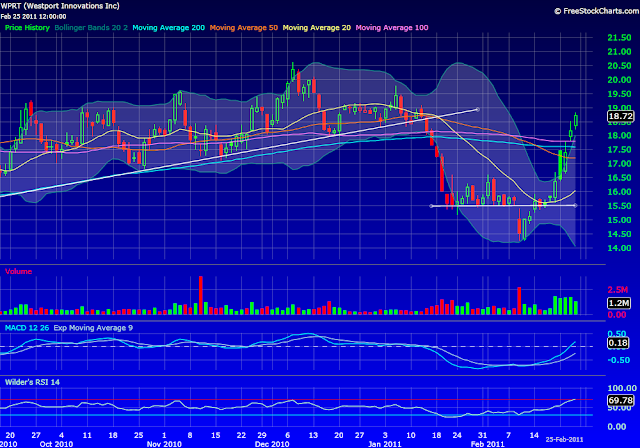This screenshot has height=448, width=640.
Task: Click the 'Moving Average 200' legend label
Action: point(169,28)
